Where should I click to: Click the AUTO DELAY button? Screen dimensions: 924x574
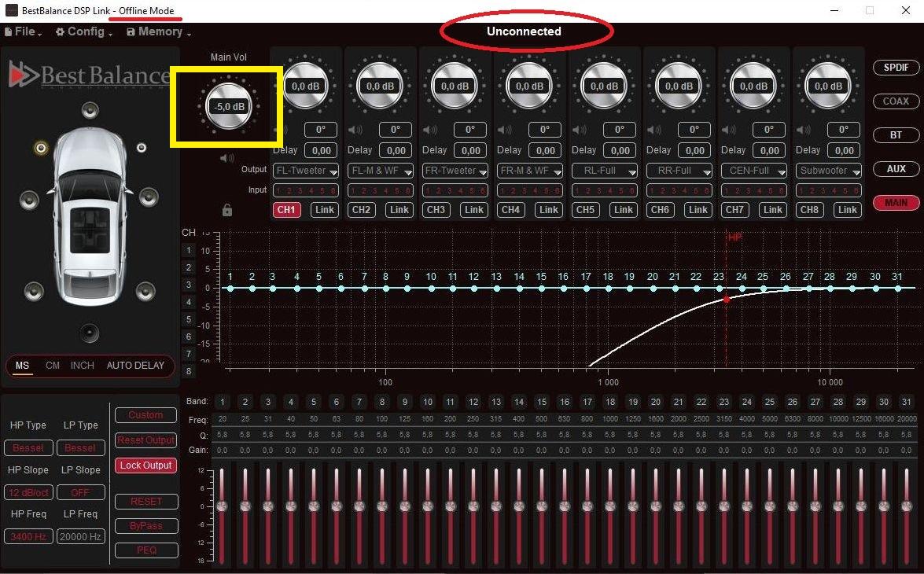(135, 366)
